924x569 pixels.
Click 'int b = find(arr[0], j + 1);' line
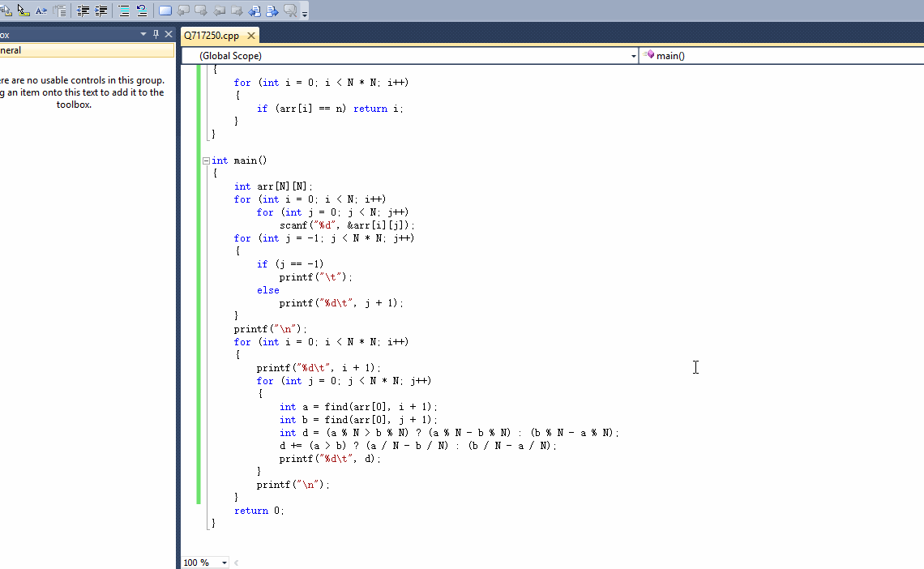[358, 419]
